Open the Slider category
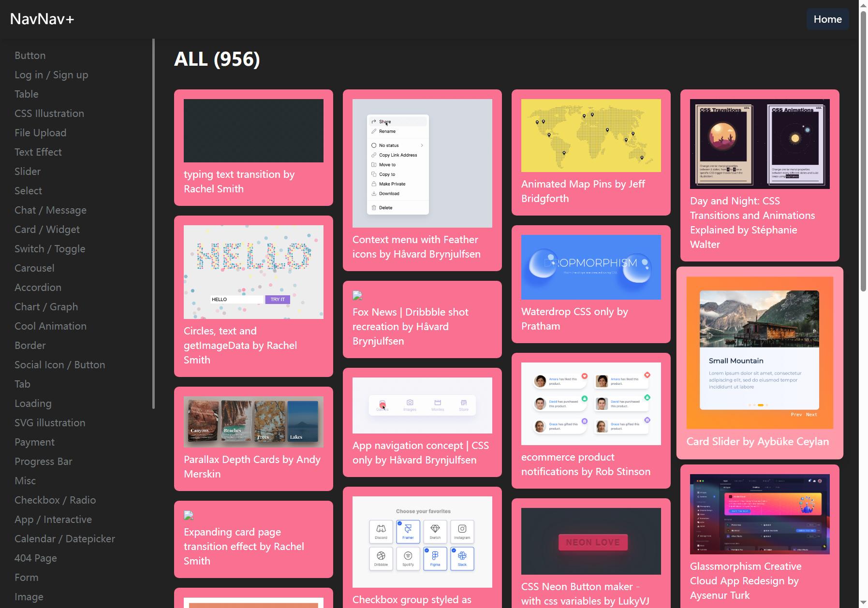Screen dimensions: 868x608 point(28,172)
